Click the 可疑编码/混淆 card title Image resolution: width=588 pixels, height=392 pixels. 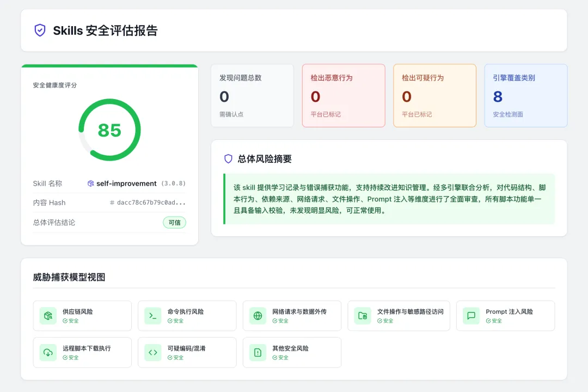tap(186, 348)
